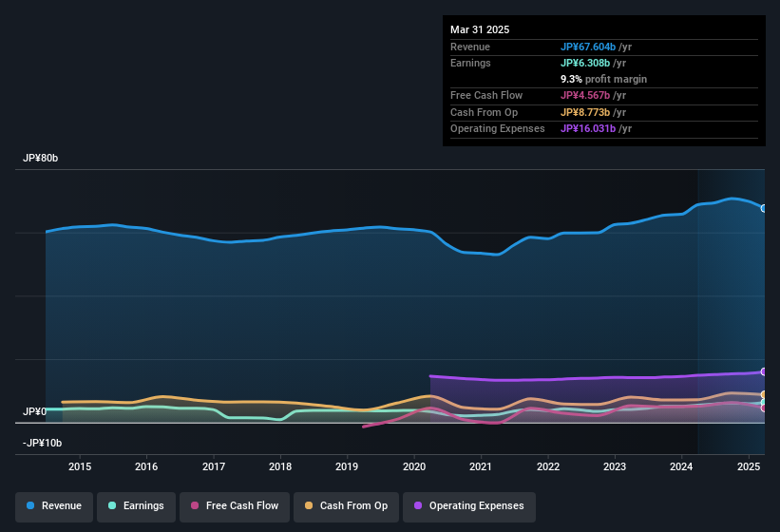
Task: Click the purple dot in Operating Expenses legend
Action: point(418,505)
